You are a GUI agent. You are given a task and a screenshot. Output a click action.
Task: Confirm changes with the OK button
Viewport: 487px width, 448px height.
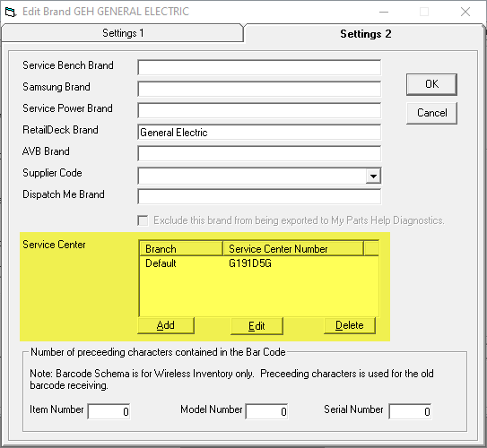(x=431, y=84)
